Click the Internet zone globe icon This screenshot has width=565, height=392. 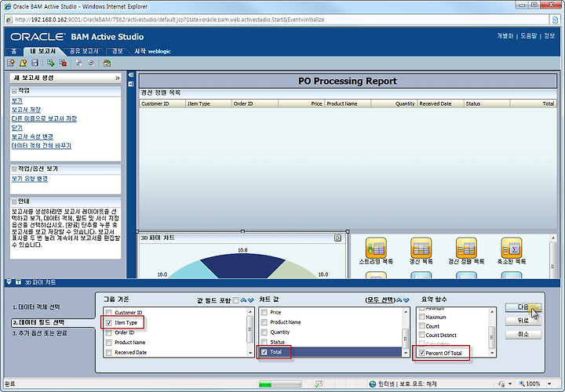[373, 383]
